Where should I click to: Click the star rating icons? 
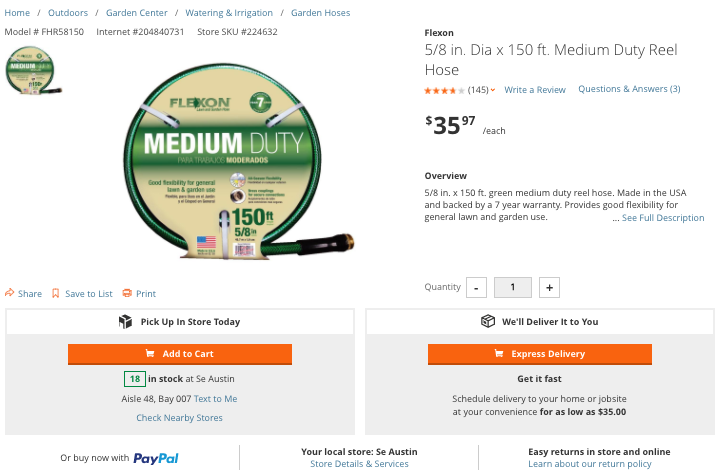444,90
